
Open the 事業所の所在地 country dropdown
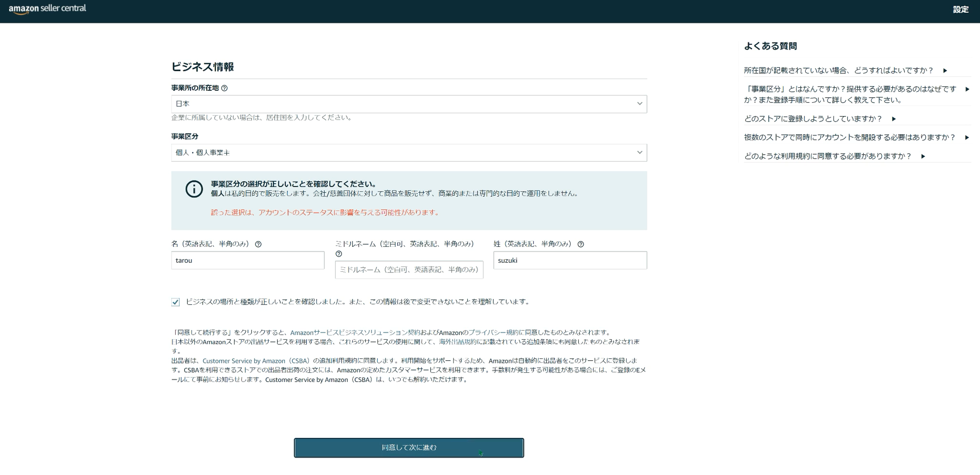[x=409, y=104]
